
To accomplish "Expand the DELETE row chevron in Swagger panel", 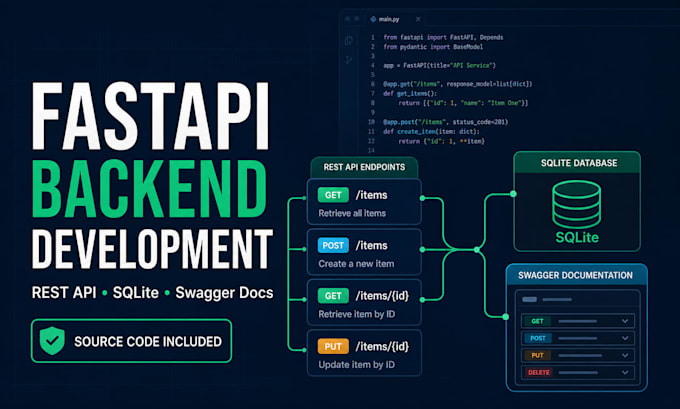I will coord(625,372).
